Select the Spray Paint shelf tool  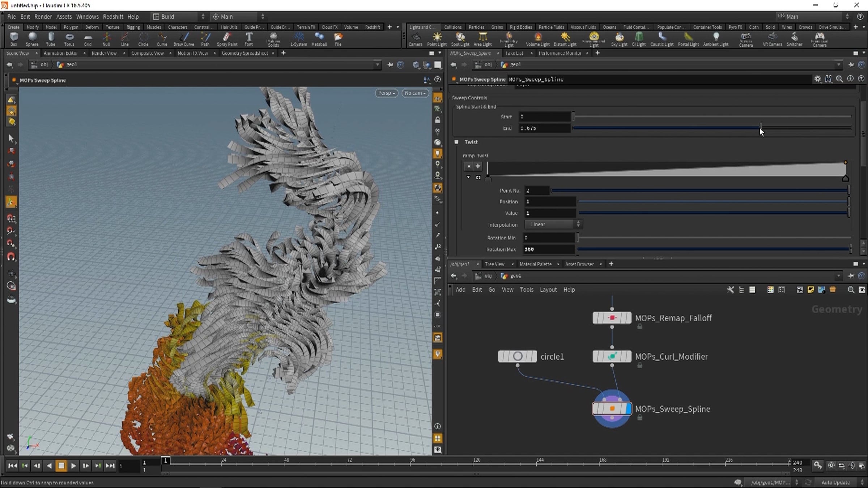226,39
